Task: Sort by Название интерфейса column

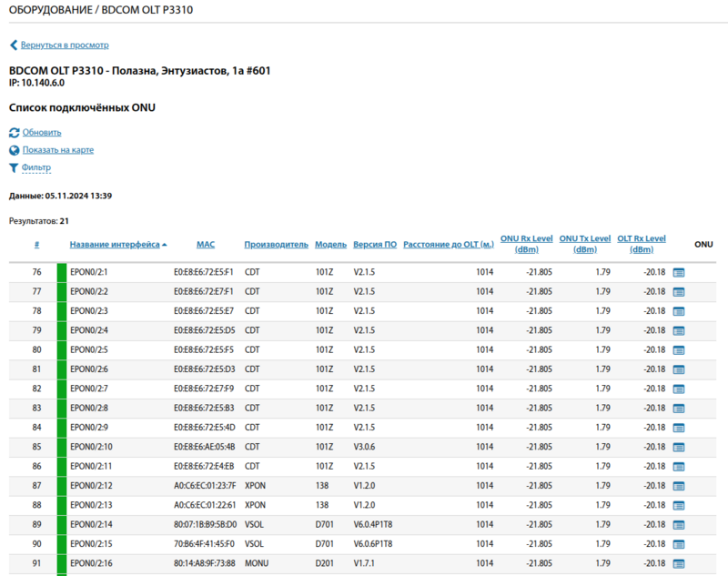Action: click(x=115, y=245)
